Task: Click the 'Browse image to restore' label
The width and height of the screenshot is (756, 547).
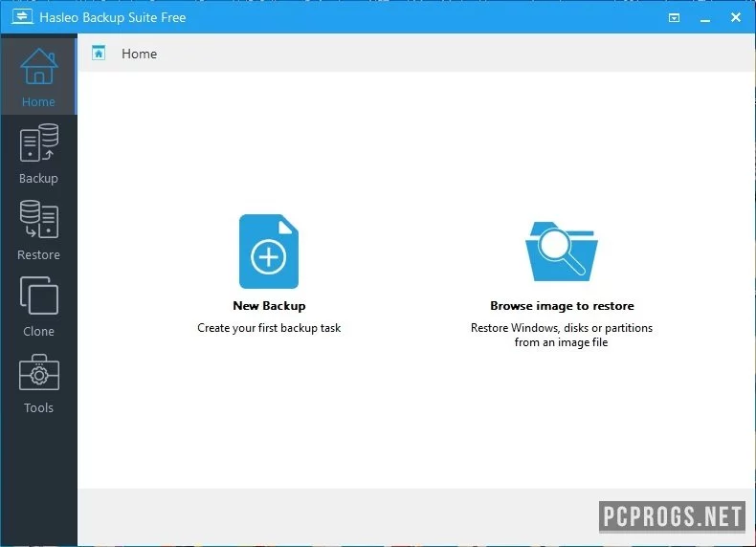Action: [x=562, y=306]
